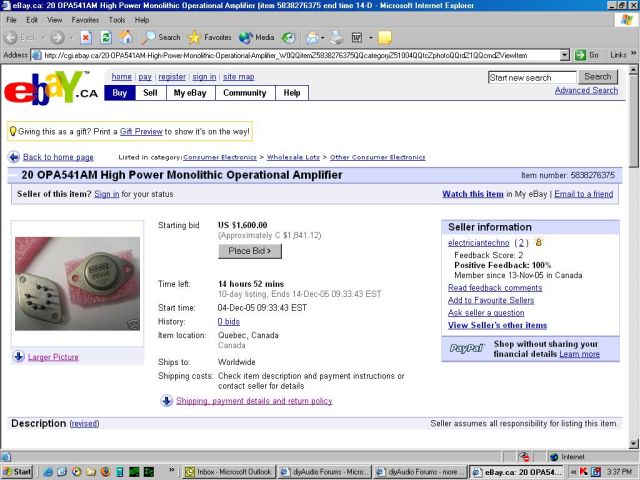The width and height of the screenshot is (640, 480).
Task: Click the Back navigation arrow icon
Action: coord(11,38)
